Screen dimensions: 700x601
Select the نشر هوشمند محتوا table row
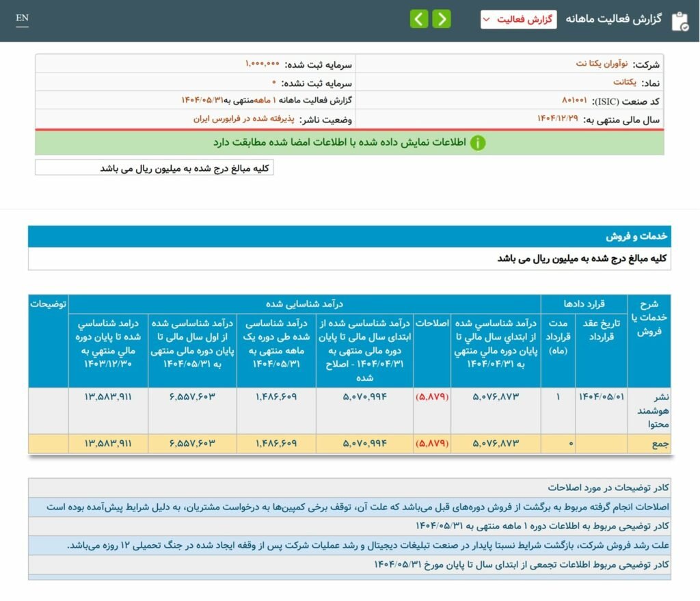(349, 410)
